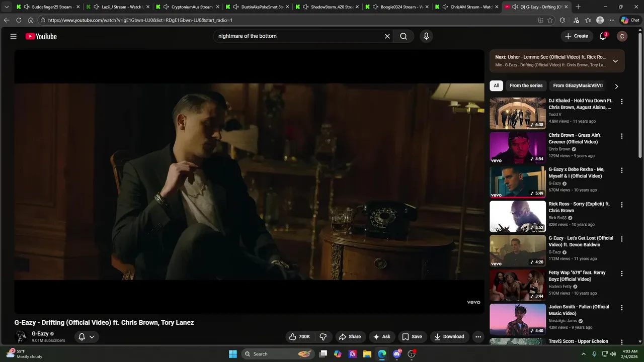Screen dimensions: 644x362
Task: Add page to favorites star icon
Action: click(550, 20)
